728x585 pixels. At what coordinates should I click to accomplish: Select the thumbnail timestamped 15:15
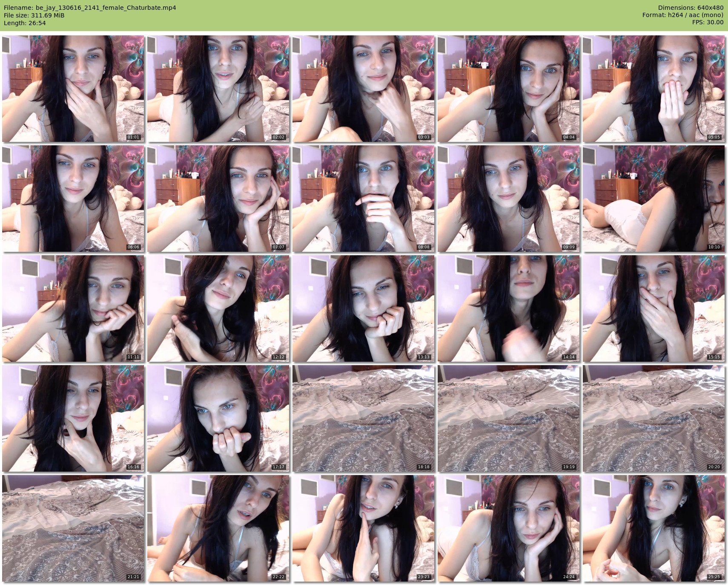tap(653, 308)
